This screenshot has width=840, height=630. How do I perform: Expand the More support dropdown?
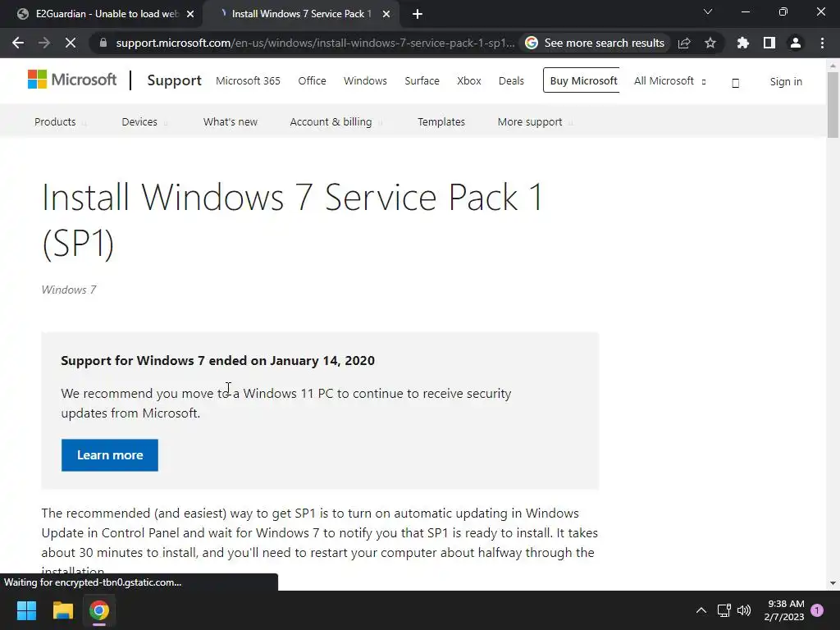tap(535, 121)
